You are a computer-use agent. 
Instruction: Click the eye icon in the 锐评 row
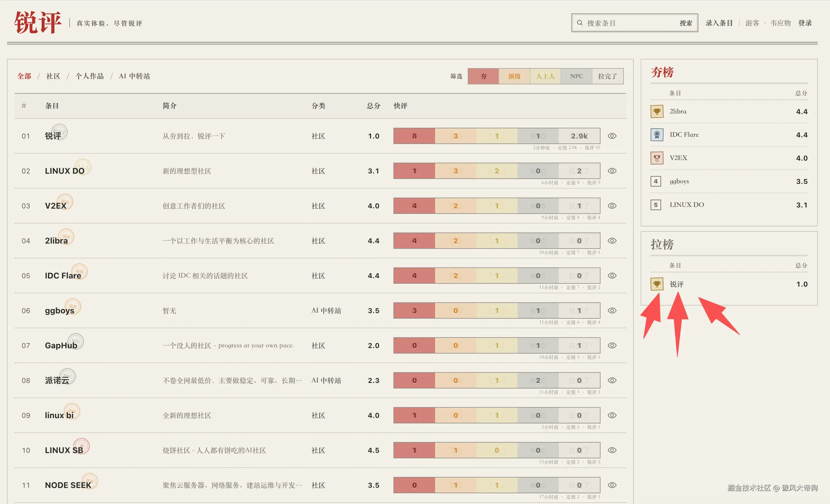point(612,136)
